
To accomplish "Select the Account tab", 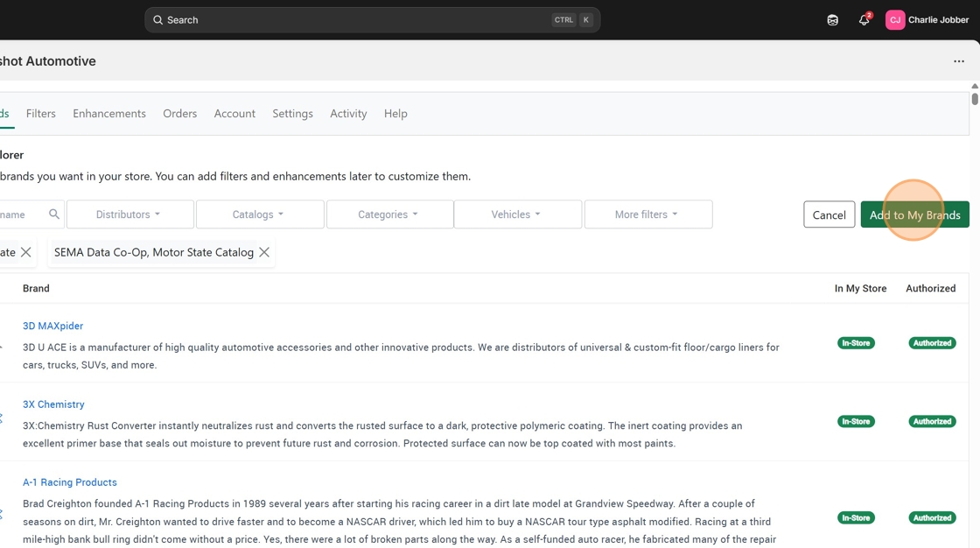I will pyautogui.click(x=234, y=113).
